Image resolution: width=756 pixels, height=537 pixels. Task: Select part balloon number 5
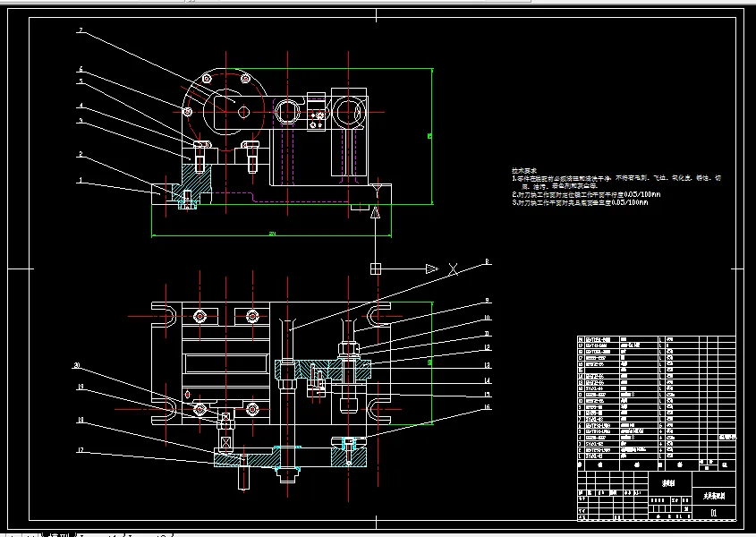[81, 82]
